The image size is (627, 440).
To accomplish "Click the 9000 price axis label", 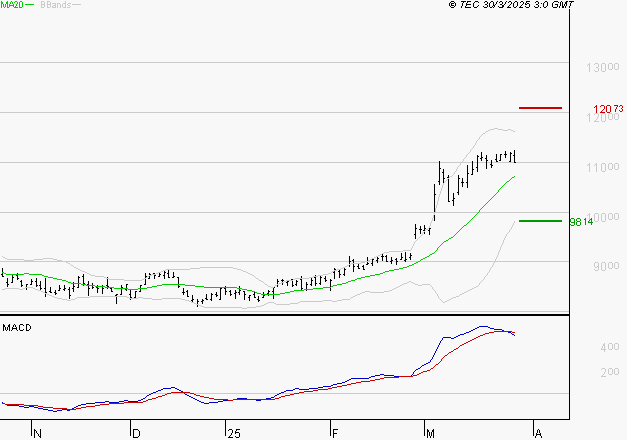I will (x=606, y=266).
